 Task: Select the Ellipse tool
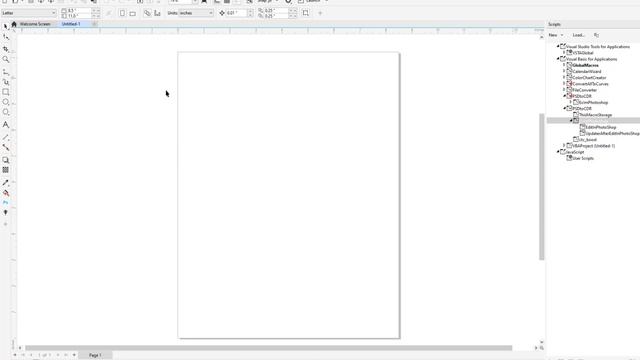6,102
